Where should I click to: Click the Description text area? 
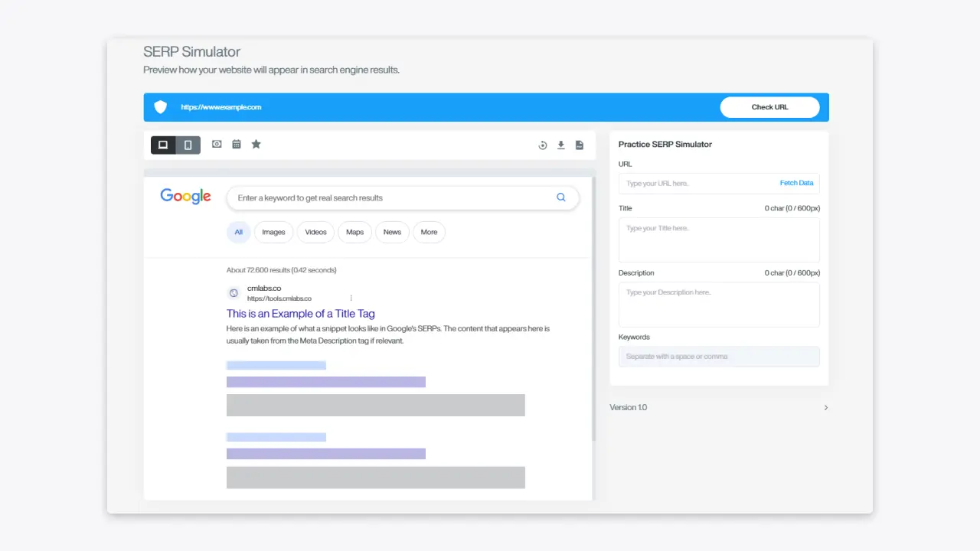coord(719,305)
